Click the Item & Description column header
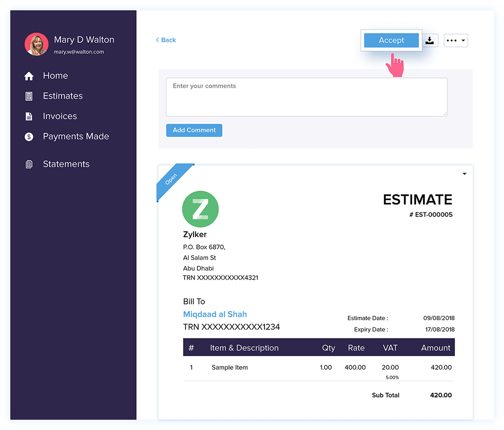Screen dimensions: 504x430 point(244,348)
